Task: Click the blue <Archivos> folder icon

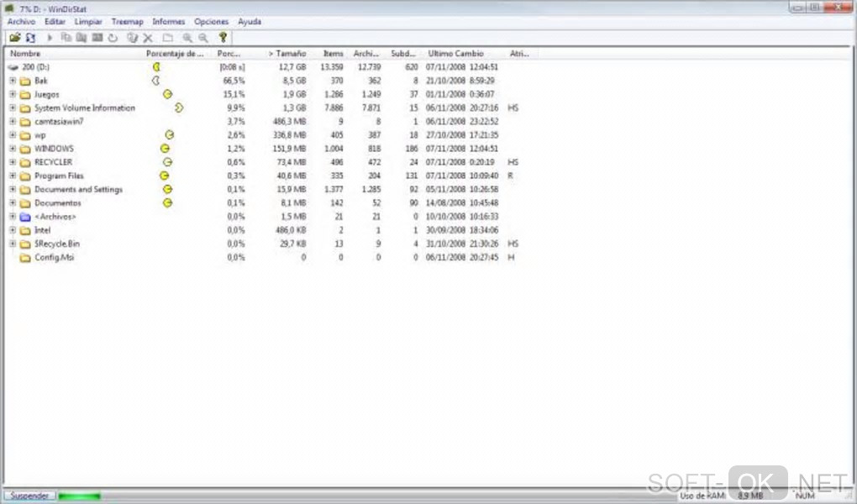Action: (25, 217)
